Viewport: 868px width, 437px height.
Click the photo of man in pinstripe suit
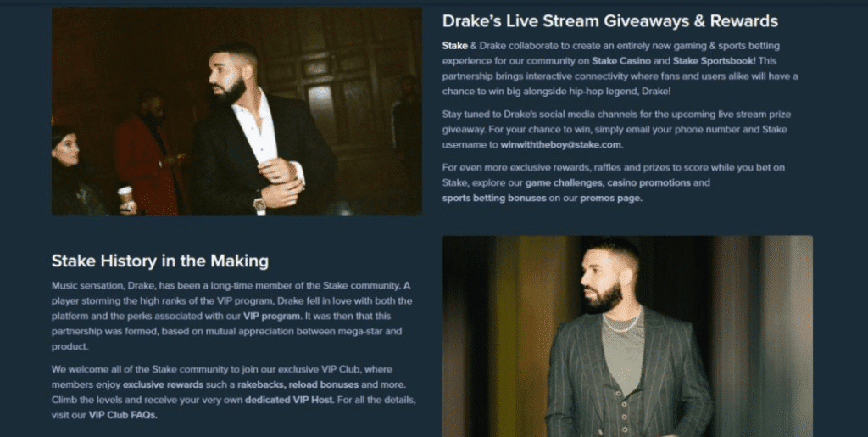click(627, 336)
